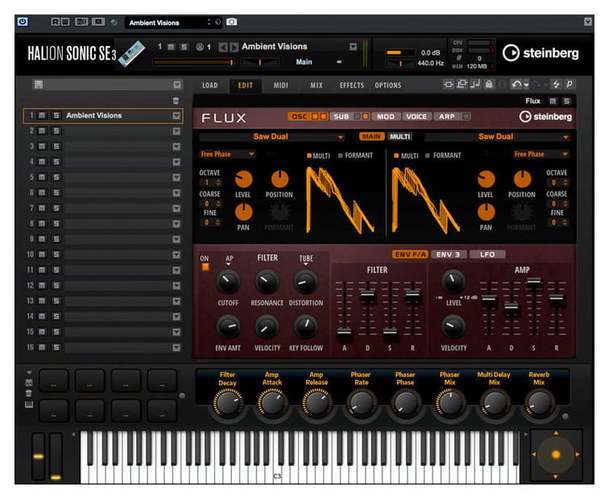Open the LOAD page tab

(210, 85)
